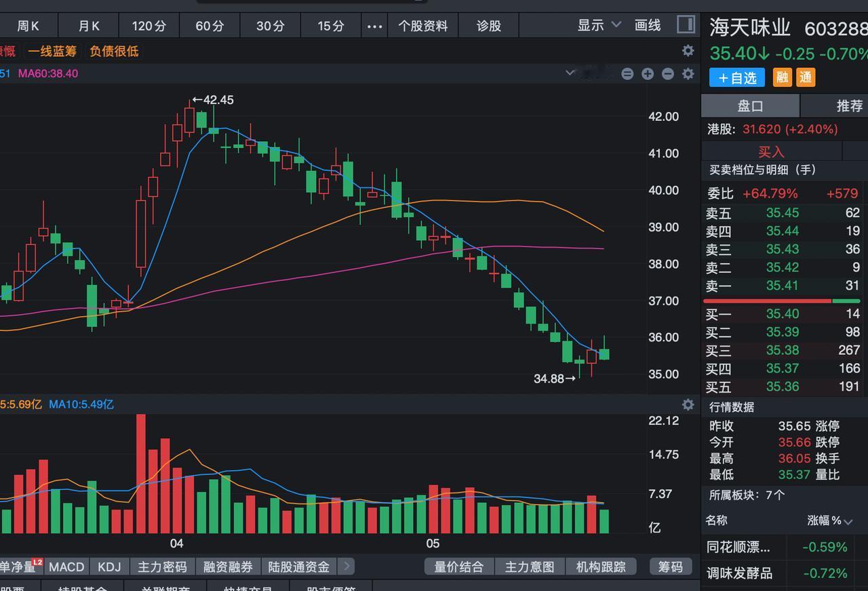Image resolution: width=868 pixels, height=591 pixels.
Task: Select the 60分 chart period
Action: tap(210, 26)
